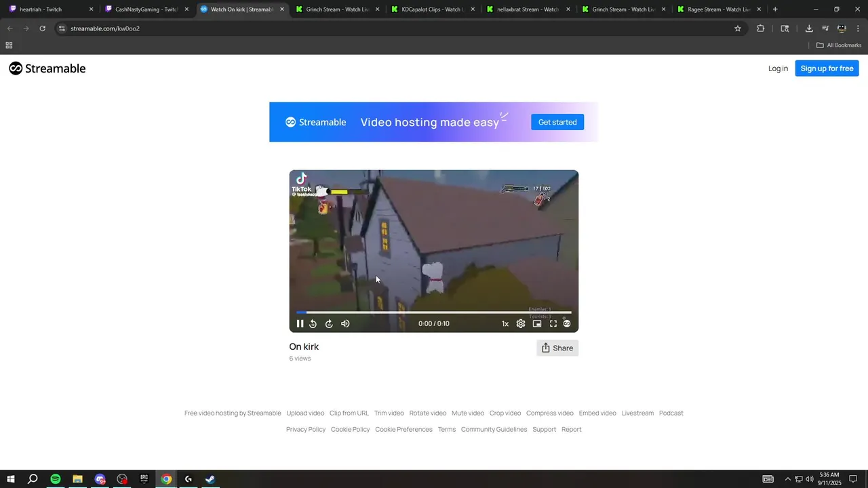Open the Report link

[572, 430]
